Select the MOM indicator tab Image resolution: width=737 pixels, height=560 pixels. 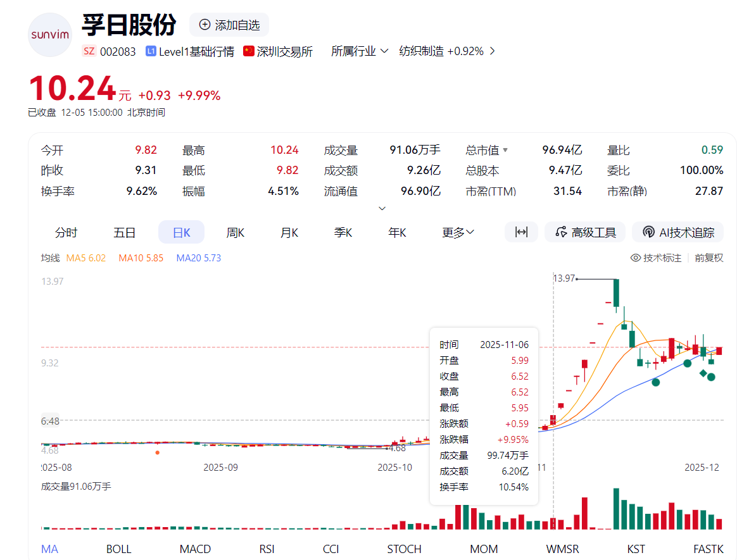tap(484, 549)
